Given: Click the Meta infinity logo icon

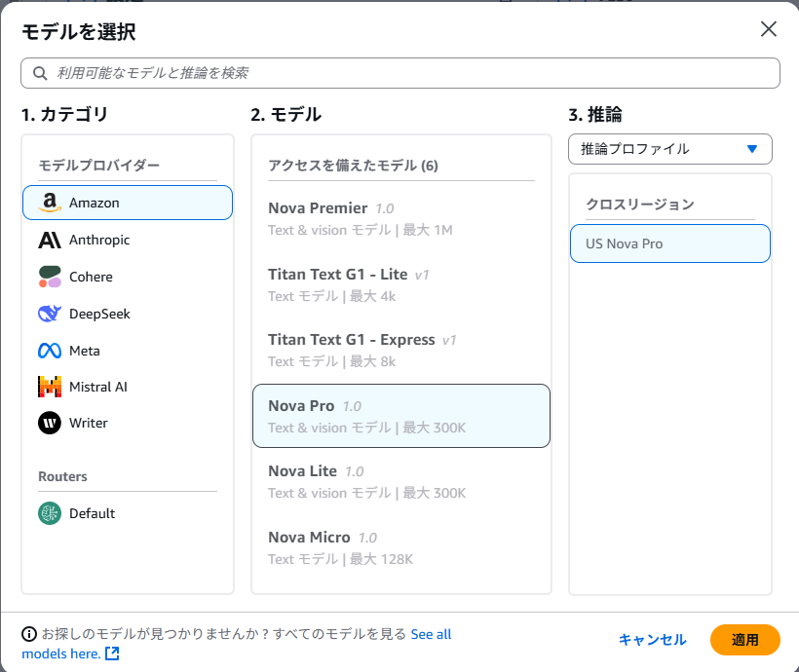Looking at the screenshot, I should pyautogui.click(x=50, y=351).
